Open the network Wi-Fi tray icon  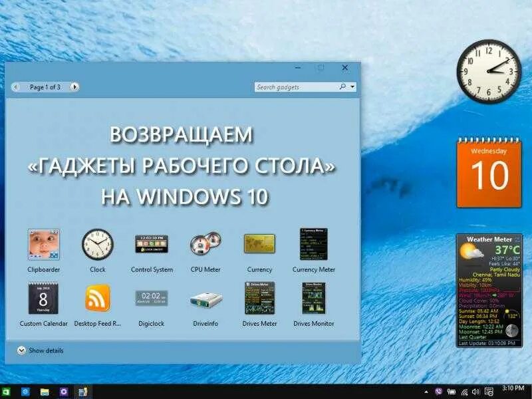(x=464, y=392)
